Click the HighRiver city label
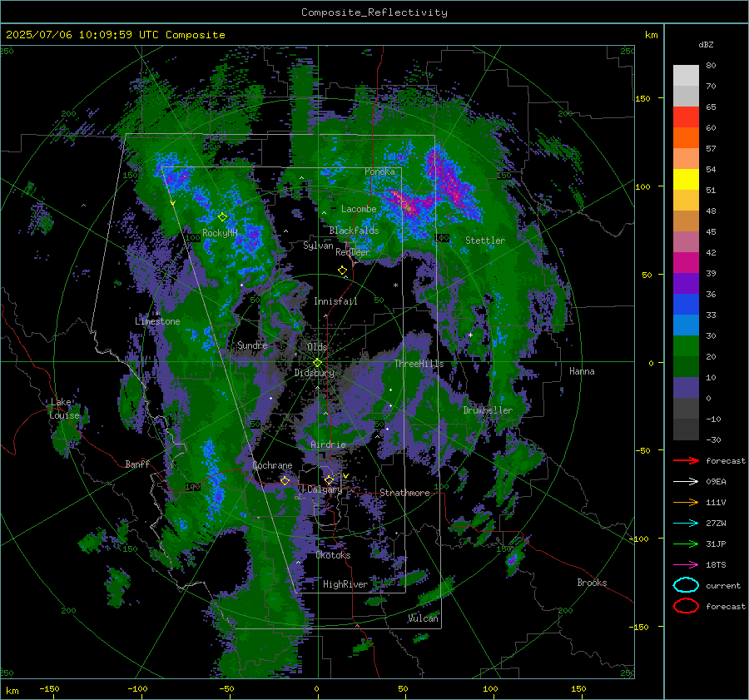This screenshot has height=700, width=749. click(345, 584)
